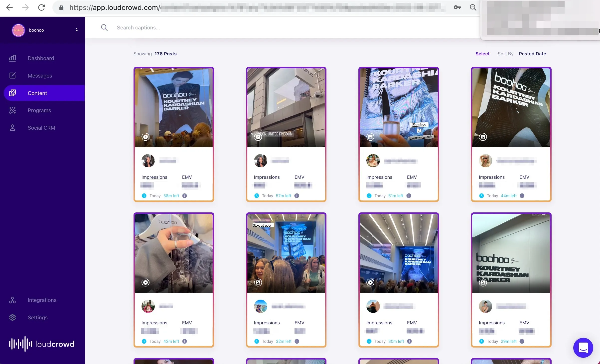Select the Content menu item
The image size is (600, 364).
click(x=44, y=93)
